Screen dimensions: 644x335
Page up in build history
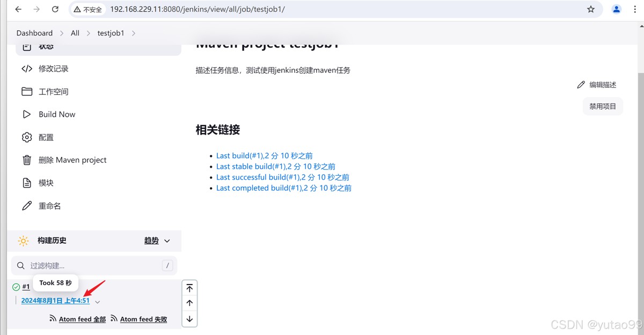point(189,303)
